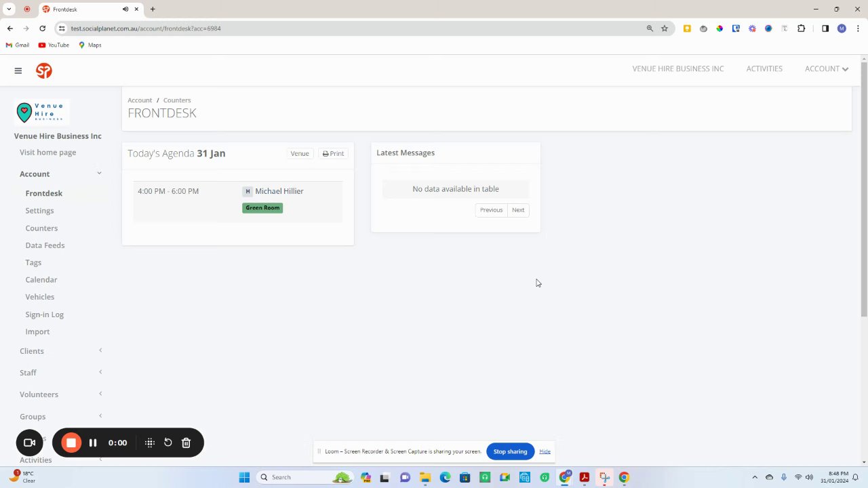Viewport: 868px width, 488px height.
Task: Open a new browser tab
Action: (153, 9)
